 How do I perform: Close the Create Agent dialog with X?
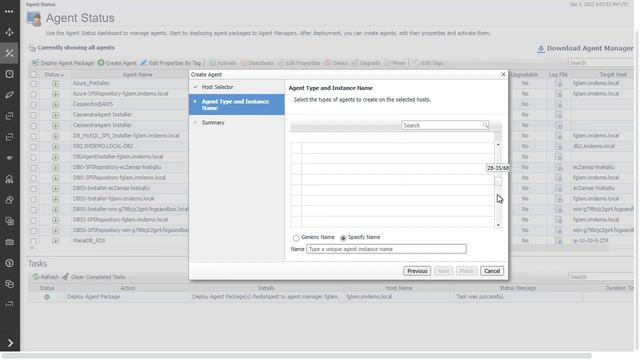click(503, 74)
